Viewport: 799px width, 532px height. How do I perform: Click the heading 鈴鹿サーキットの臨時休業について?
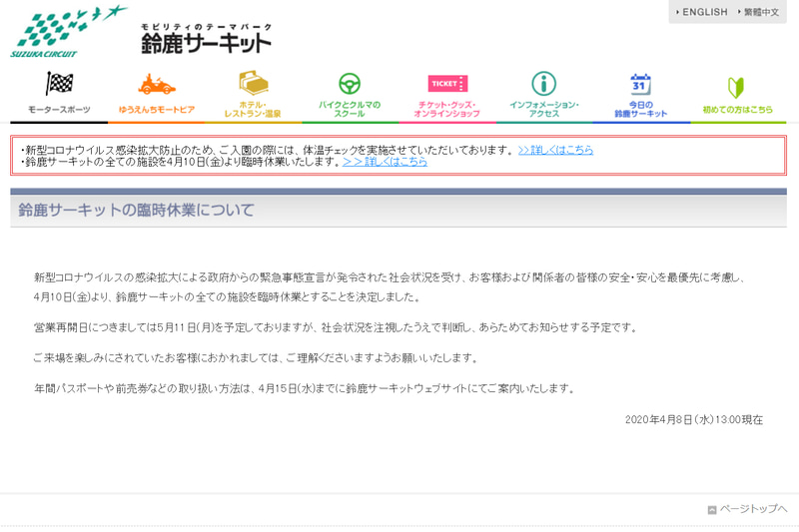[x=136, y=210]
